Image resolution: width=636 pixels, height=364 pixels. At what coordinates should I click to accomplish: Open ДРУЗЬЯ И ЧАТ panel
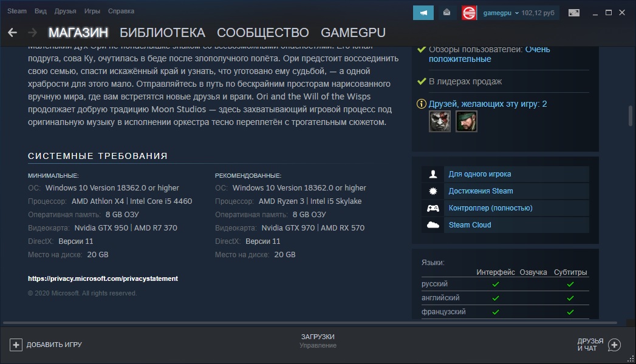click(x=599, y=345)
